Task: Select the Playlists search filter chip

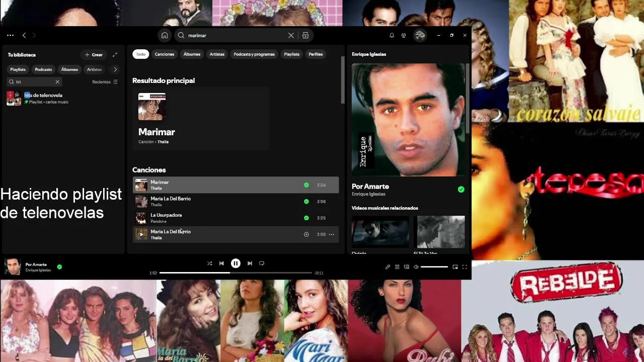Action: click(x=291, y=54)
